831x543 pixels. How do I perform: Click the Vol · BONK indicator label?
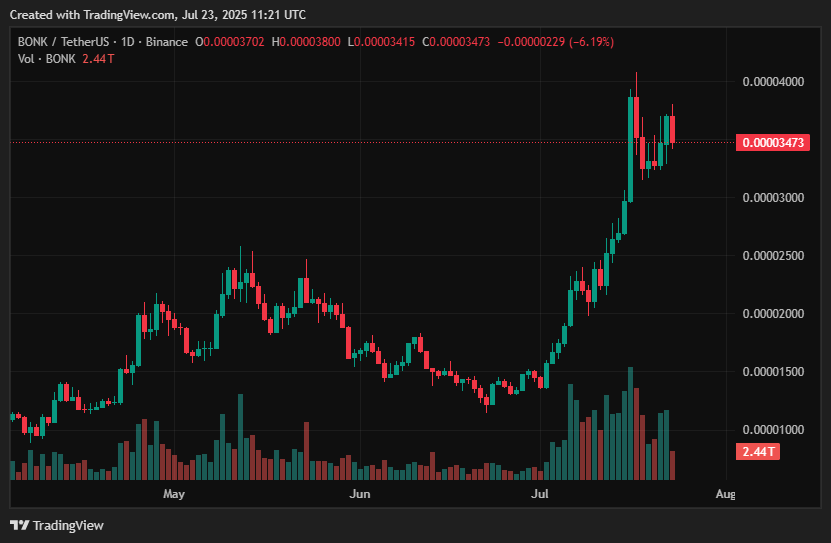pyautogui.click(x=47, y=59)
